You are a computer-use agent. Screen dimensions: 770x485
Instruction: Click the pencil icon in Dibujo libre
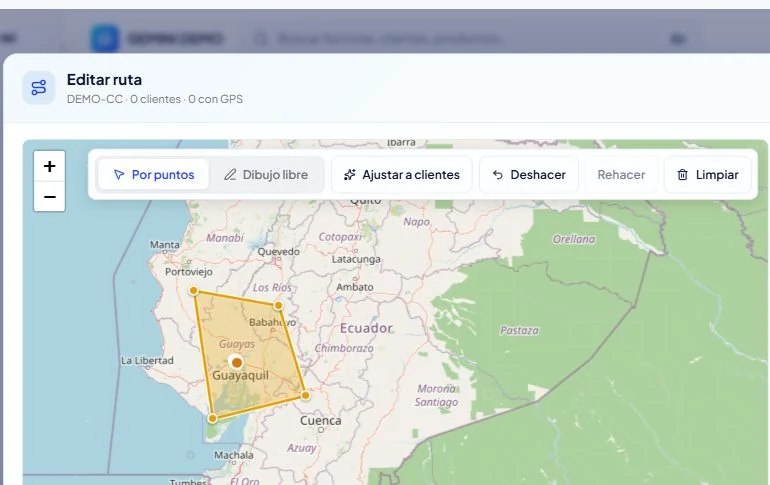coord(230,174)
